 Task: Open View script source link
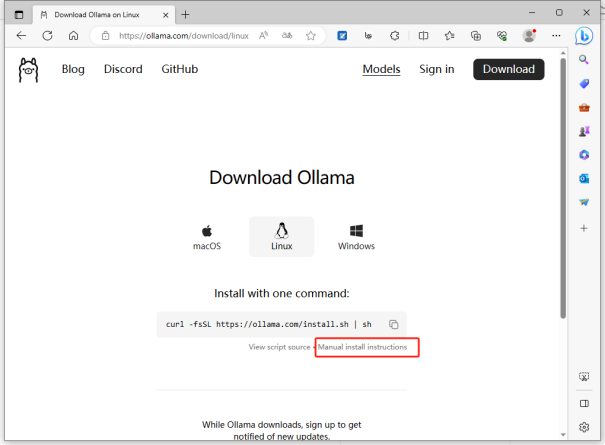279,347
